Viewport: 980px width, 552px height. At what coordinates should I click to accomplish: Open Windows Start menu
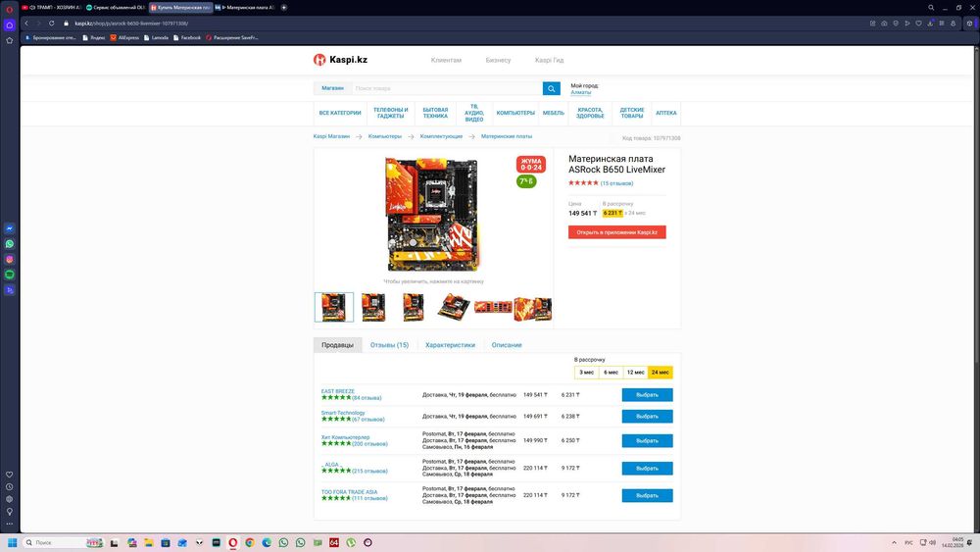12,542
